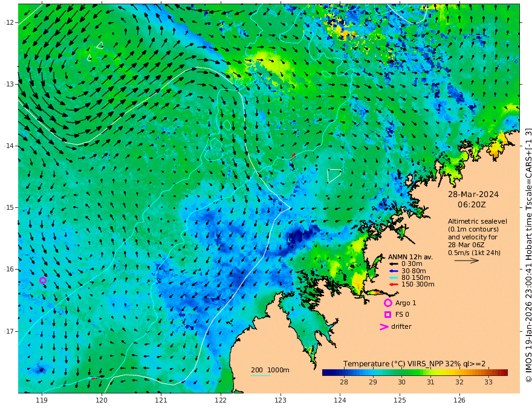Image resolution: width=532 pixels, height=411 pixels.
Task: Click the black 0-30m legend arrow
Action: coord(394,264)
